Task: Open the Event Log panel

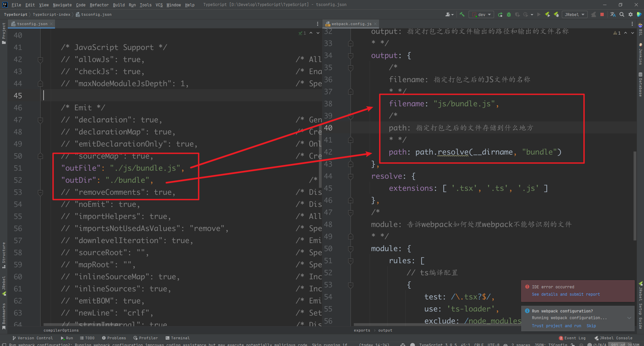Action: point(572,338)
